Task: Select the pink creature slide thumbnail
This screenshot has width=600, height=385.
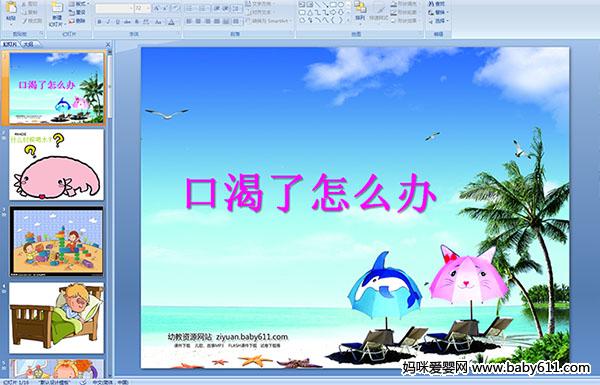Action: coord(56,165)
